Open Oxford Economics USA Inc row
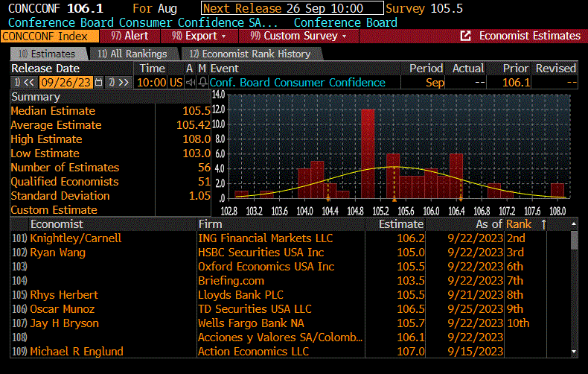This screenshot has height=374, width=588. 293,267
